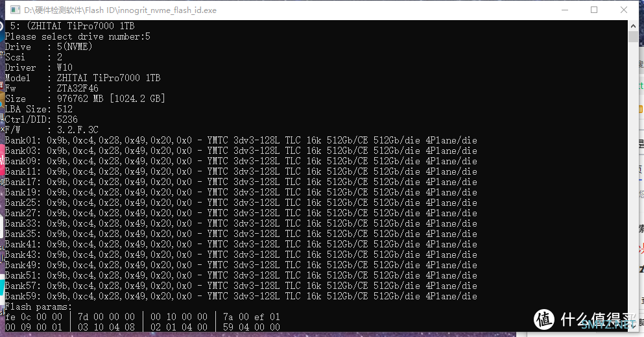Viewport: 644px width, 337px height.
Task: Click the console window icon in title bar
Action: (15, 10)
